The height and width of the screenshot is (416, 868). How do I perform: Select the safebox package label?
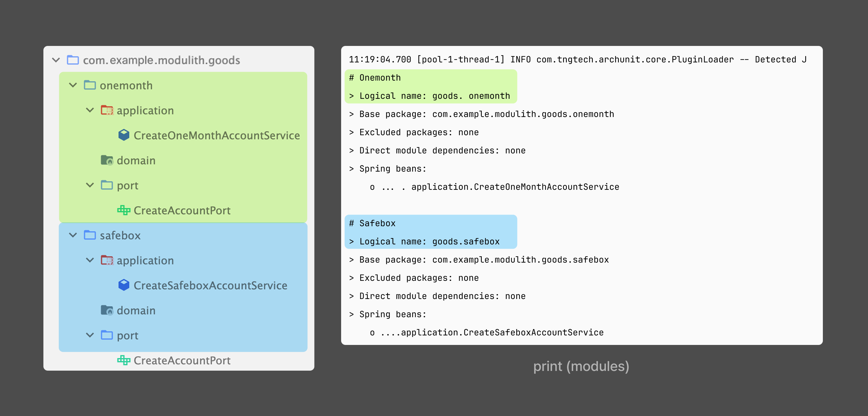point(120,235)
